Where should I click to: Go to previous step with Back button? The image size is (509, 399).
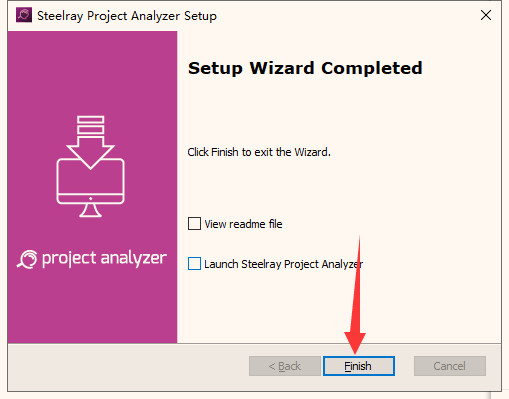[x=285, y=366]
